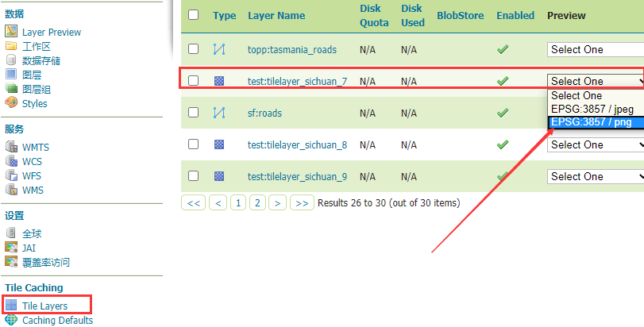Viewport: 644px width, 327px height.
Task: Click the WCS service icon
Action: [x=11, y=161]
